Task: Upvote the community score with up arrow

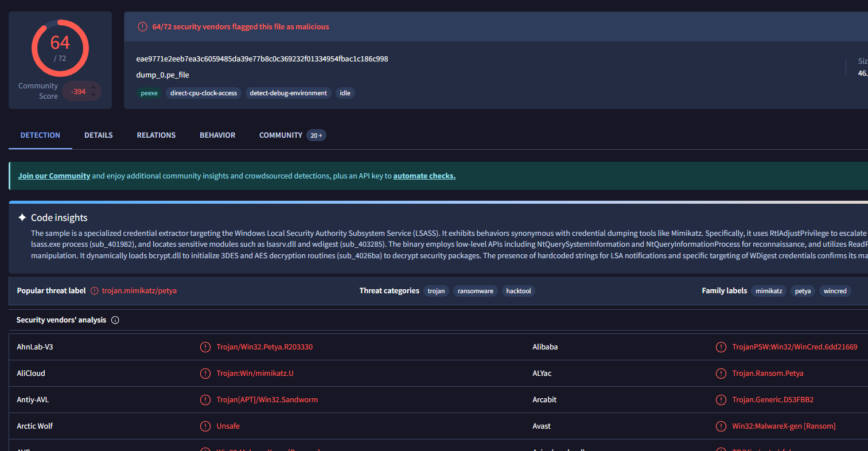Action: tap(94, 87)
